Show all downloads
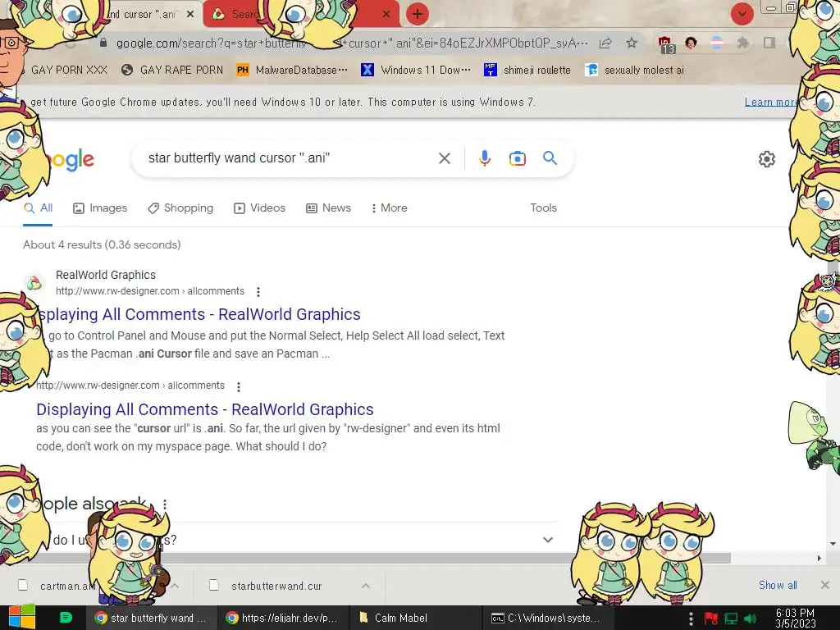The height and width of the screenshot is (630, 840). (x=778, y=585)
